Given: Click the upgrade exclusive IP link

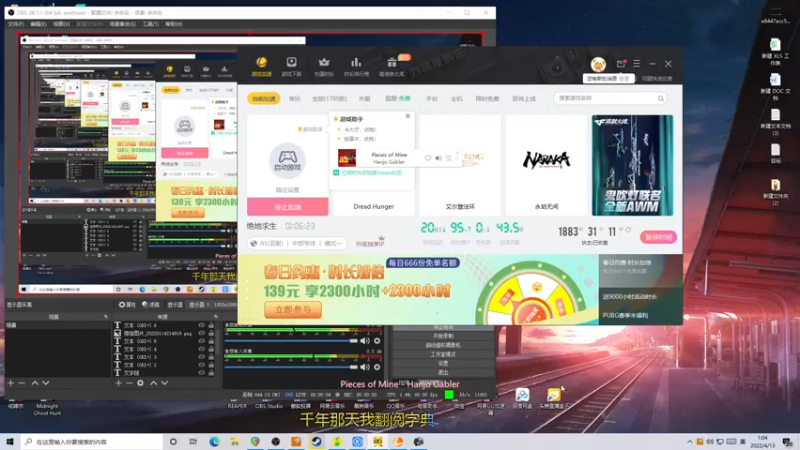Looking at the screenshot, I should pos(370,244).
